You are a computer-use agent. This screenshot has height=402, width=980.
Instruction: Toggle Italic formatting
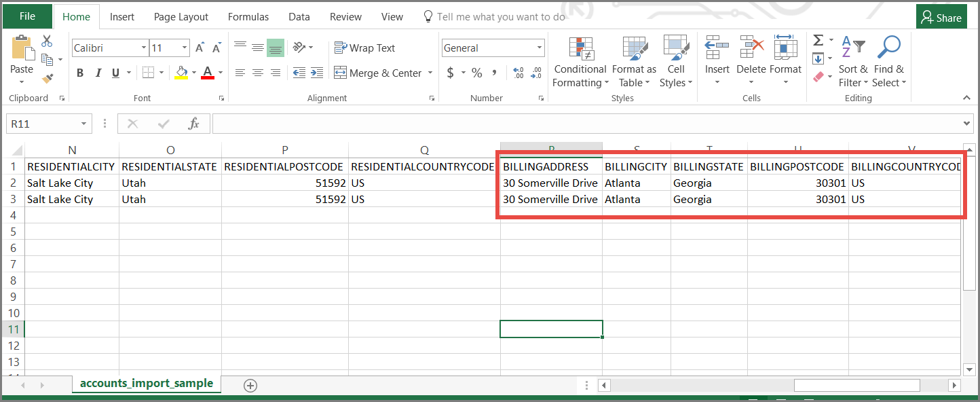[98, 73]
